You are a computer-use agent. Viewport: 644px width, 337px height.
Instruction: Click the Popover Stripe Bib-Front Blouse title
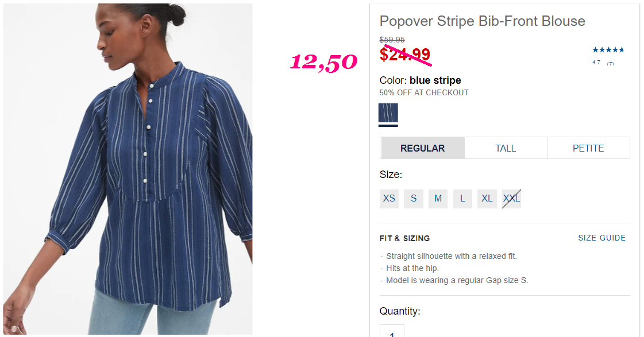coord(482,21)
